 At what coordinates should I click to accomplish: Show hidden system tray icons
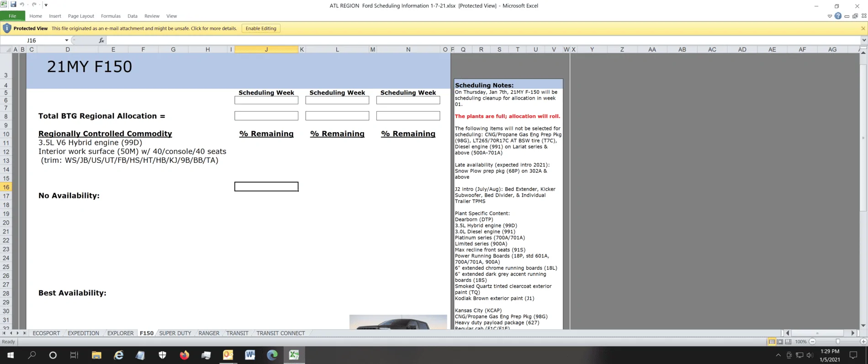coord(778,355)
